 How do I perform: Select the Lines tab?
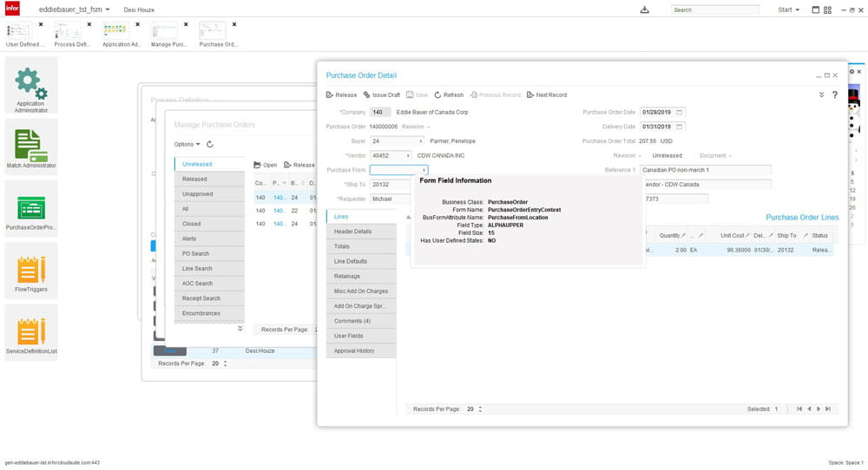pyautogui.click(x=361, y=217)
